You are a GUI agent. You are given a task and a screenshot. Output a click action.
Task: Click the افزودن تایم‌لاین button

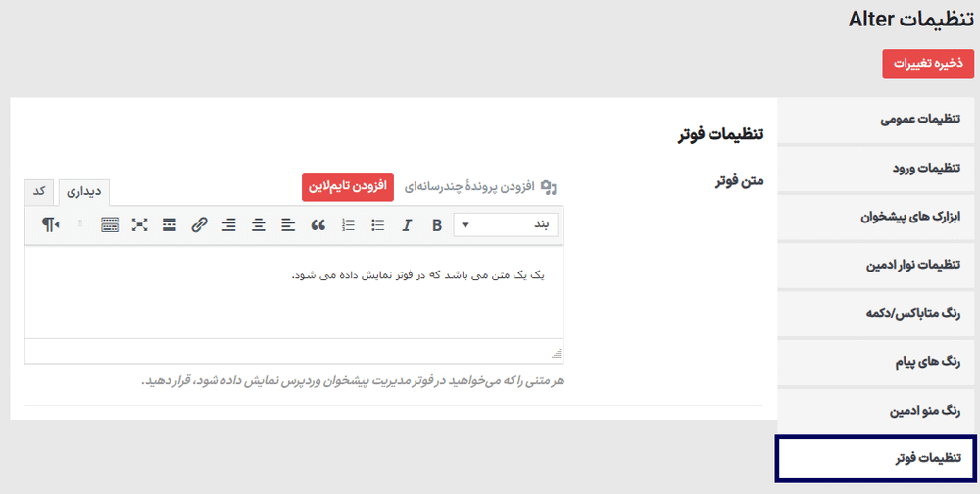point(348,187)
